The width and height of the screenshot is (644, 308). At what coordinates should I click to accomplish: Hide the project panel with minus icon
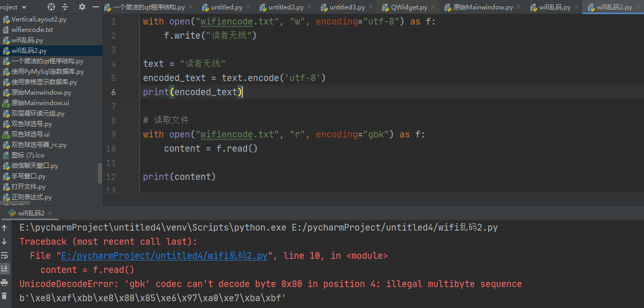pos(95,7)
